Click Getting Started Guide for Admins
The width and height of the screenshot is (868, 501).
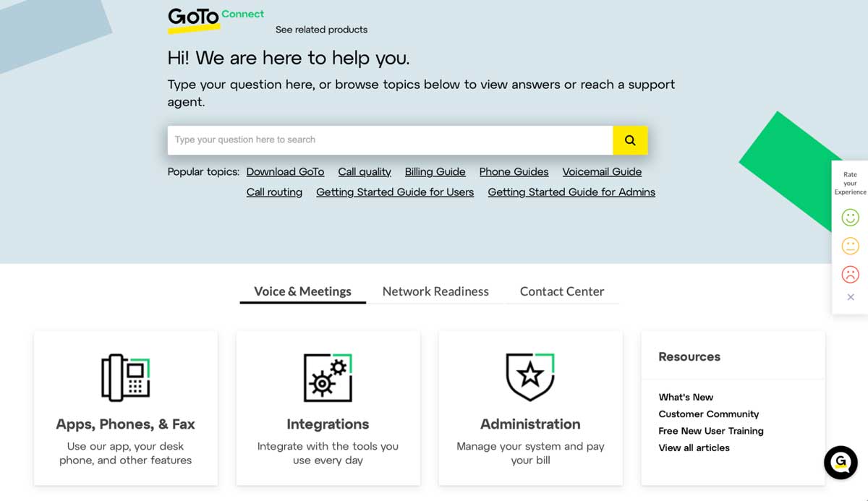click(x=571, y=192)
